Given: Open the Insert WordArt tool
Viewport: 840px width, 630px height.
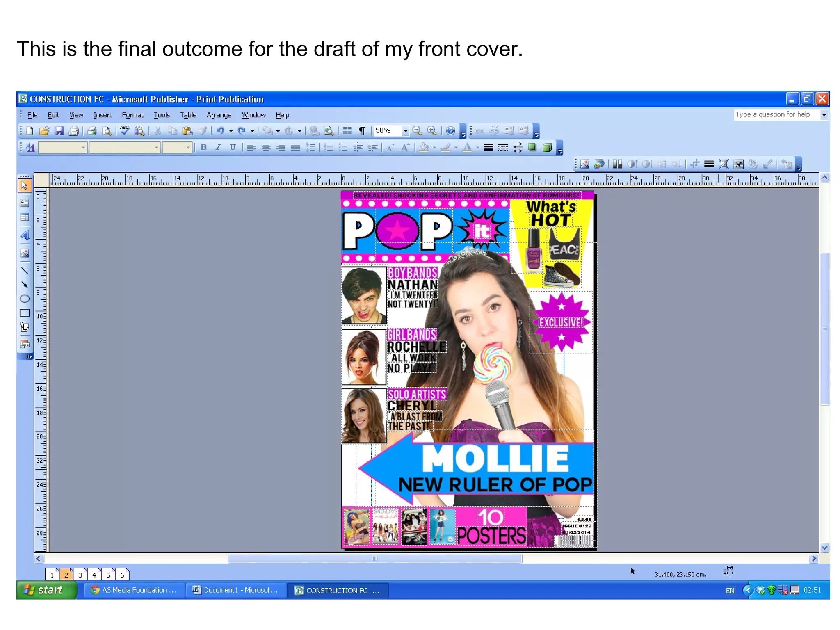Looking at the screenshot, I should [x=25, y=235].
